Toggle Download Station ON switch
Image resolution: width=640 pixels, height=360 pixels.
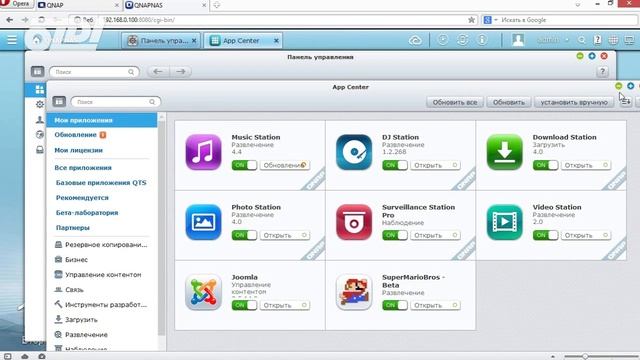(x=545, y=165)
